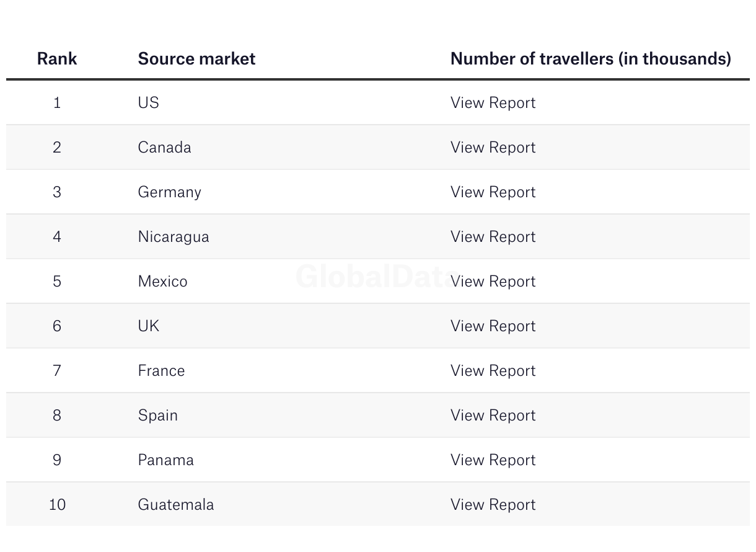Select the Germany source market cell

pyautogui.click(x=169, y=192)
